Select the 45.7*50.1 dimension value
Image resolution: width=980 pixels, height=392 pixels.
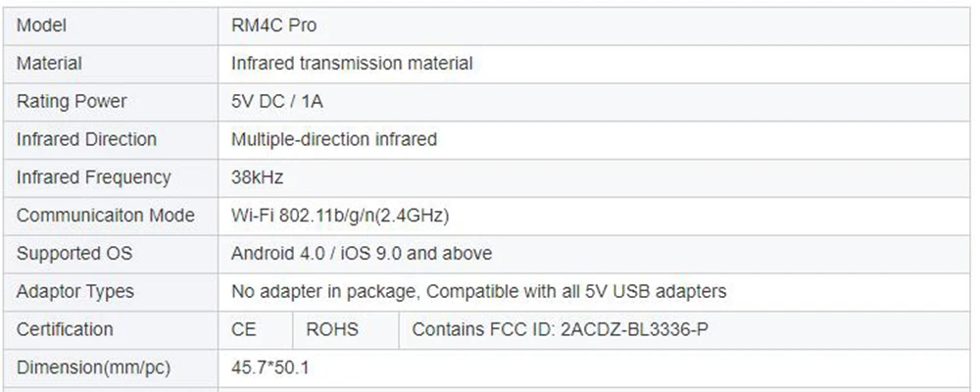270,368
